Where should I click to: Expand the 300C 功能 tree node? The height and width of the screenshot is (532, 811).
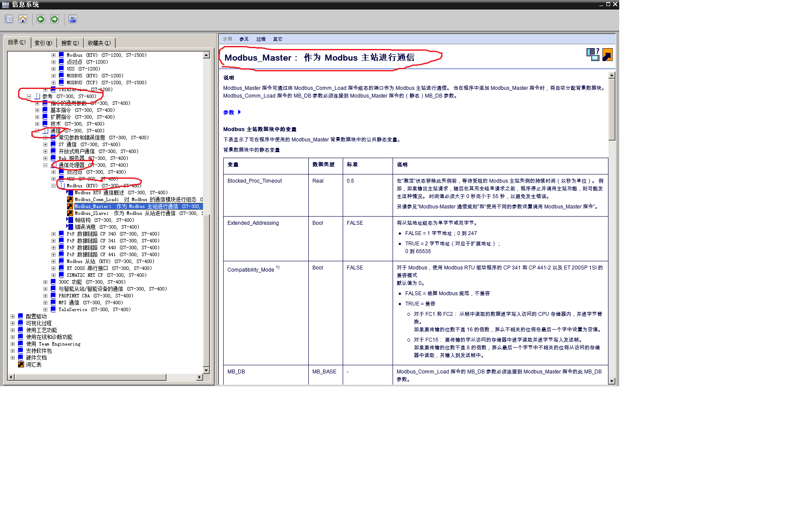[x=45, y=282]
